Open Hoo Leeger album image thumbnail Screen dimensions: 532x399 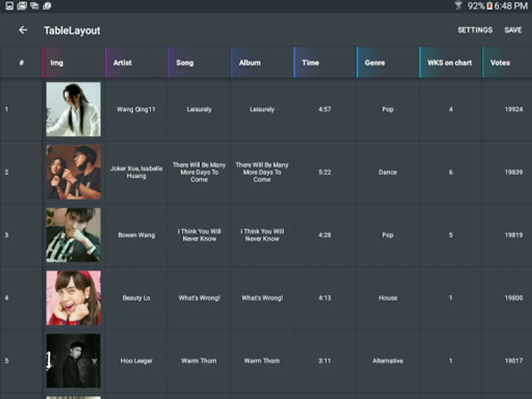(74, 361)
